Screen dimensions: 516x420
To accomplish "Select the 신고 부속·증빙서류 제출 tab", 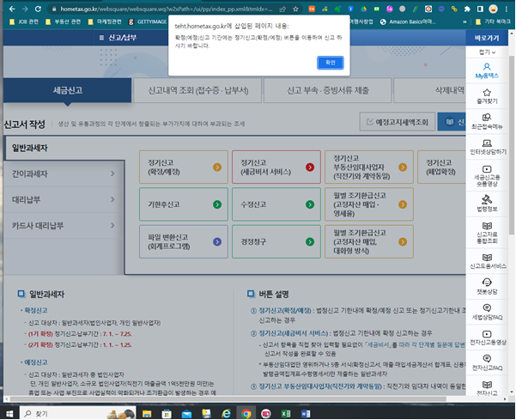I will tap(328, 90).
